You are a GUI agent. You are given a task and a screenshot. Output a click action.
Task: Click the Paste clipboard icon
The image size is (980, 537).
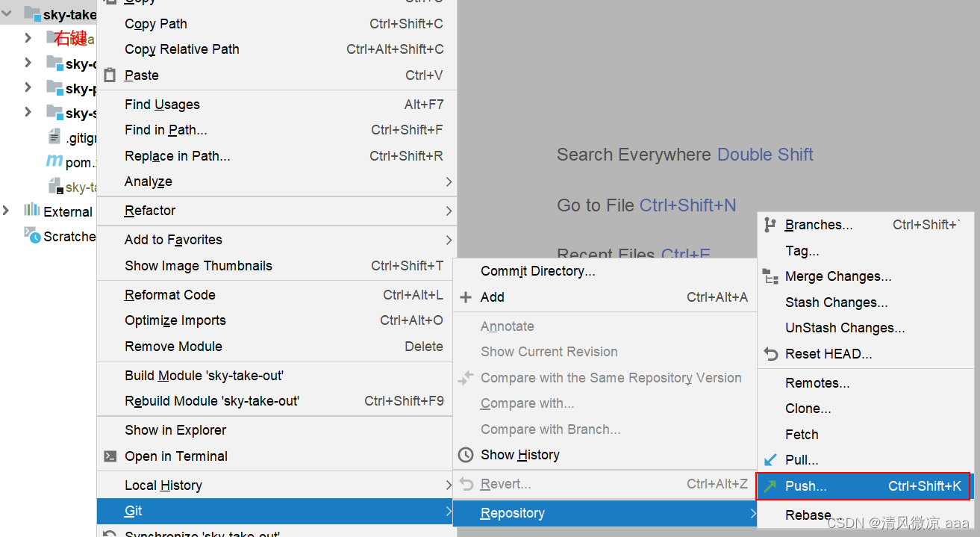pos(110,75)
